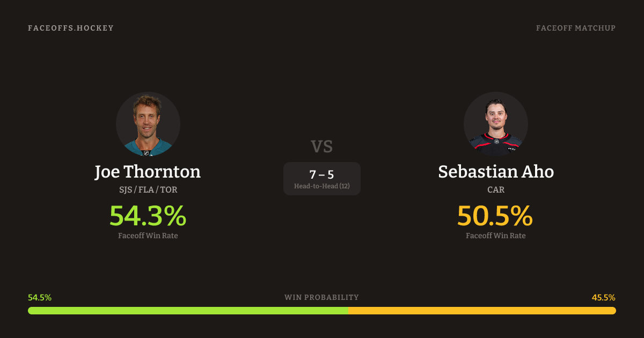The image size is (644, 338).
Task: Click Joe Thornton's player headshot
Action: (x=148, y=124)
